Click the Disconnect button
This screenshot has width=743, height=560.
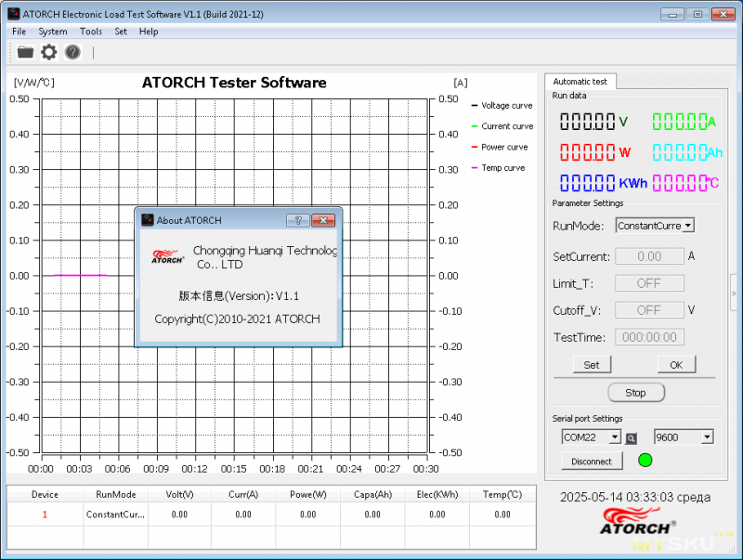[592, 462]
